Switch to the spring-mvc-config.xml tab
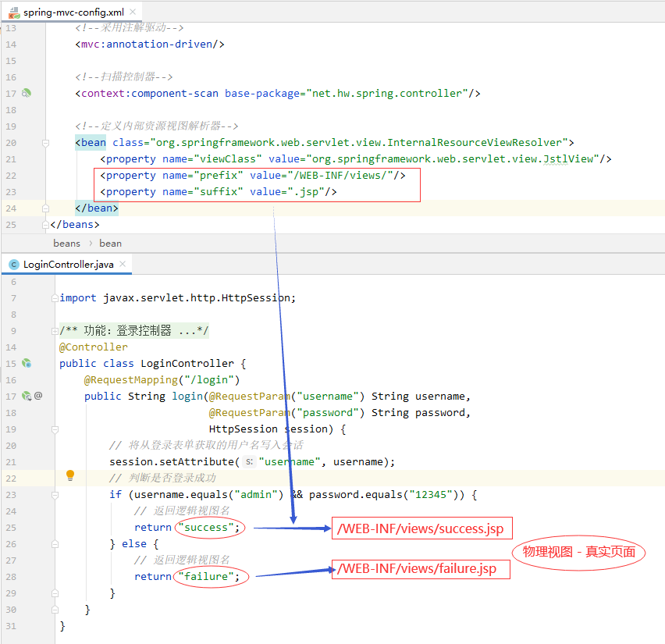This screenshot has height=644, width=665. [73, 12]
